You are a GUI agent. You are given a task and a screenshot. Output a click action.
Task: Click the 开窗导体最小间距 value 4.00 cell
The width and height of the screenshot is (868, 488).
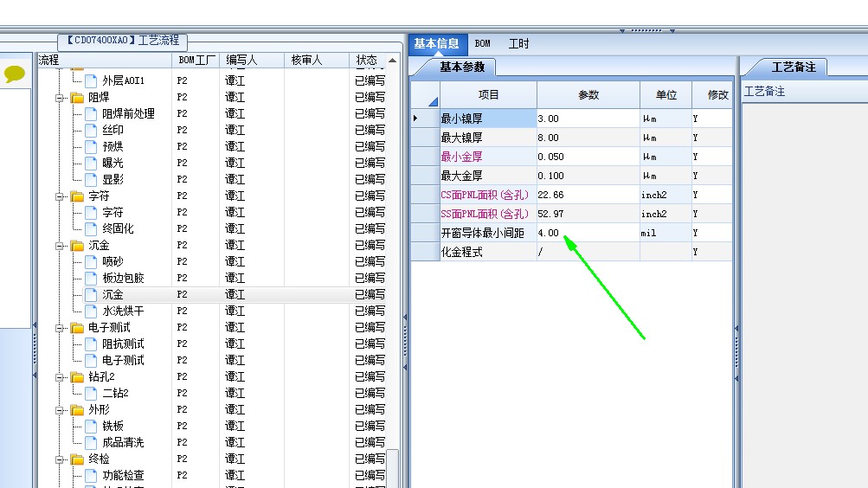(x=588, y=233)
